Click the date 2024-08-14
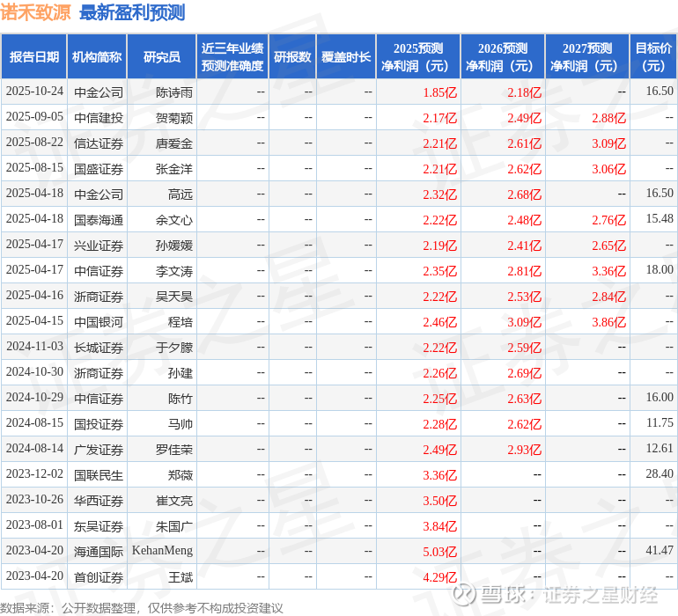Viewport: 678px width, 616px height. [34, 448]
